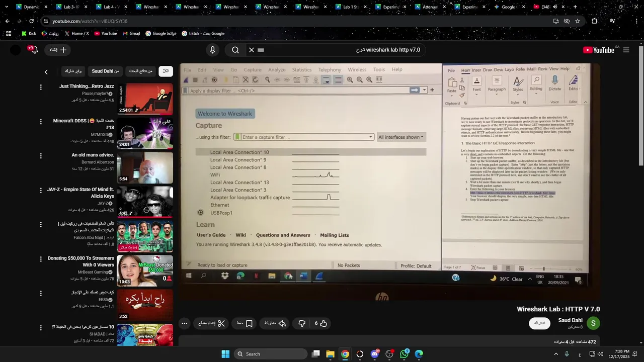The image size is (644, 362).
Task: Click the magnifier search button
Action: click(235, 50)
